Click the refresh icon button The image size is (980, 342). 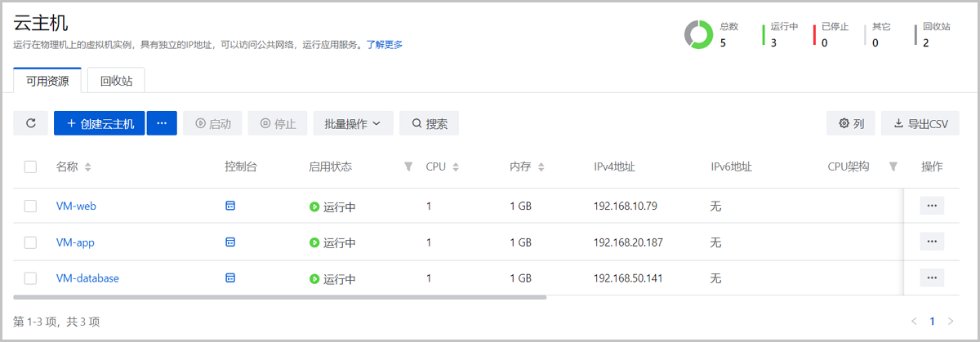point(31,123)
